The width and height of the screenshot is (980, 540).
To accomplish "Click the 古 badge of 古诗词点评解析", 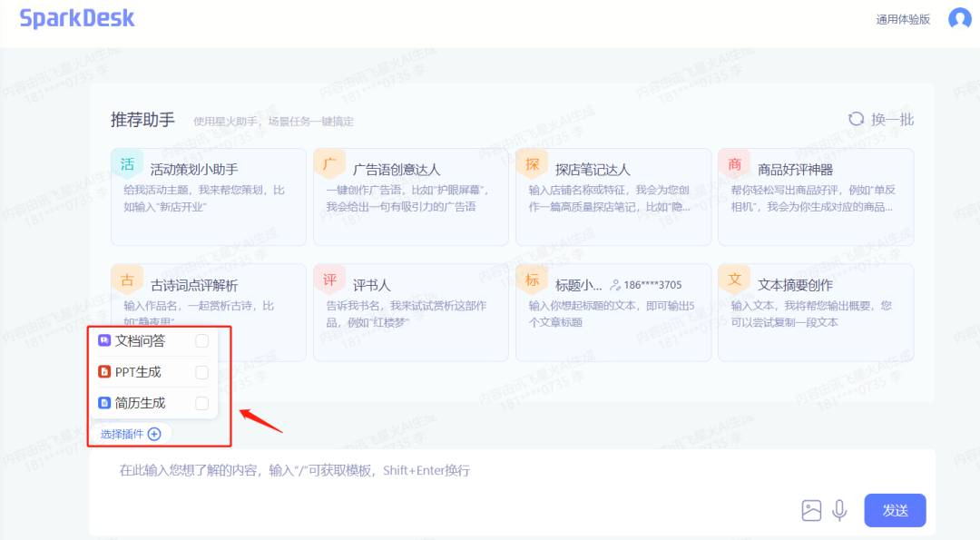I will click(x=128, y=280).
